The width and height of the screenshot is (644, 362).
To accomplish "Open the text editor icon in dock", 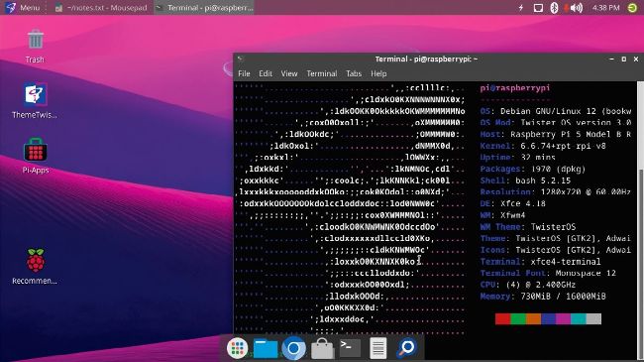I will 377,348.
